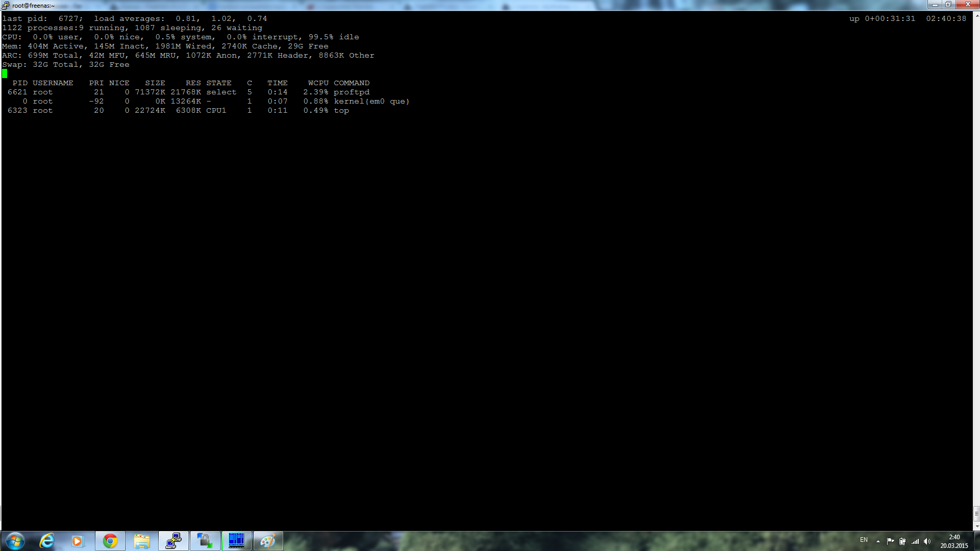Click the 'load averages:' text
This screenshot has width=980, height=551.
[129, 19]
